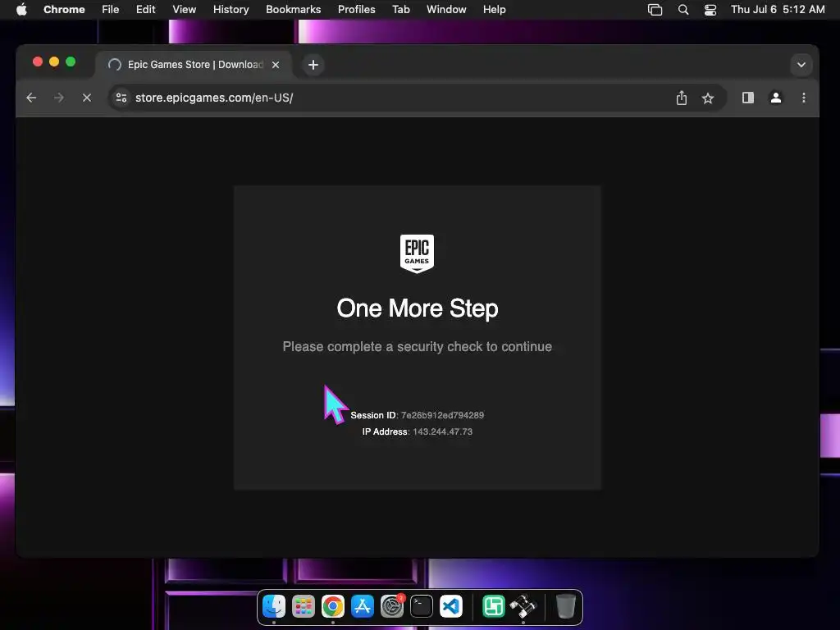Click the Epic Games logo
The height and width of the screenshot is (630, 840).
pyautogui.click(x=417, y=253)
